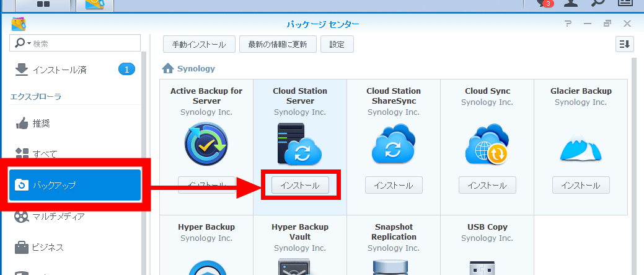Open the Snapshot Replication title text
644x275 pixels.
(394, 232)
